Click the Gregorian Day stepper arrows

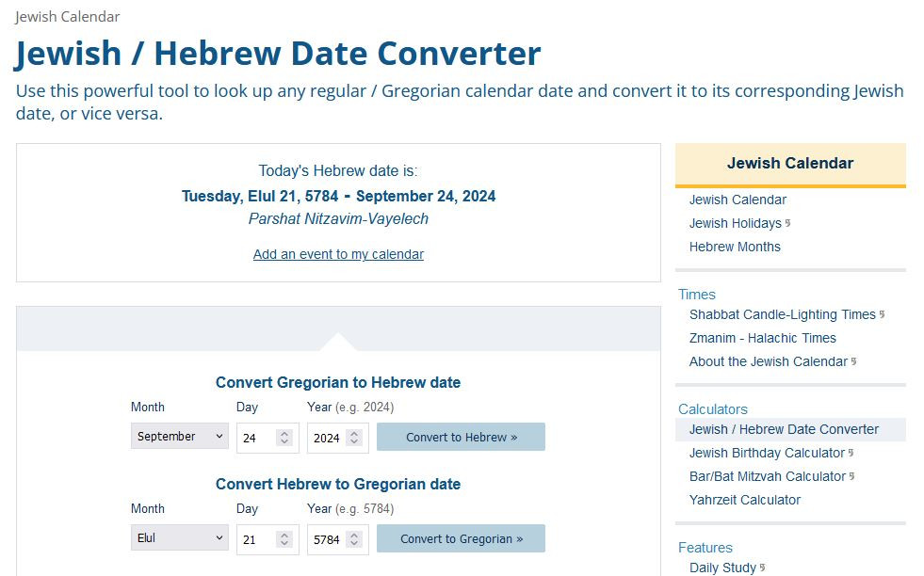point(284,438)
